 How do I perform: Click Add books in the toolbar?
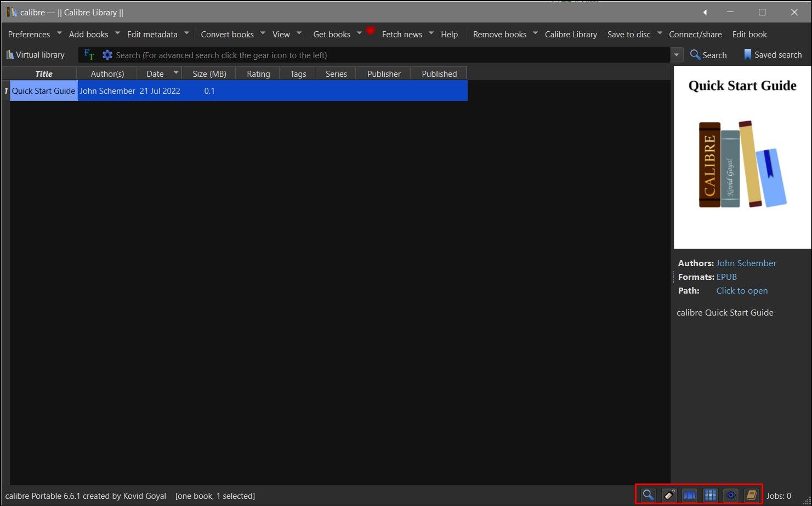[x=89, y=34]
